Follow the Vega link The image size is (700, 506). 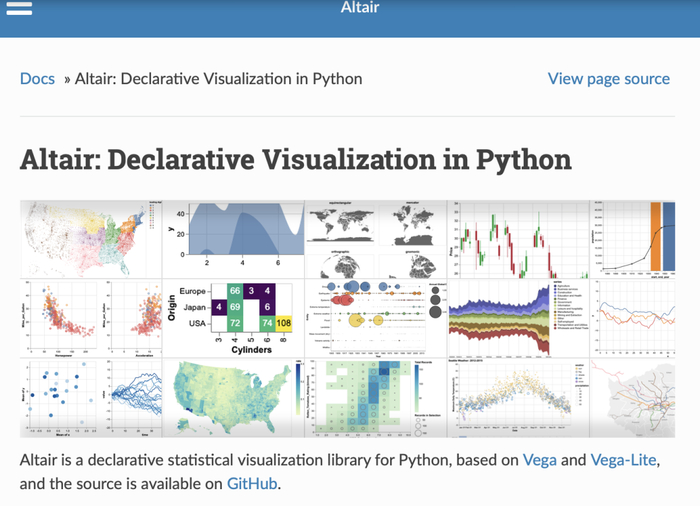539,460
